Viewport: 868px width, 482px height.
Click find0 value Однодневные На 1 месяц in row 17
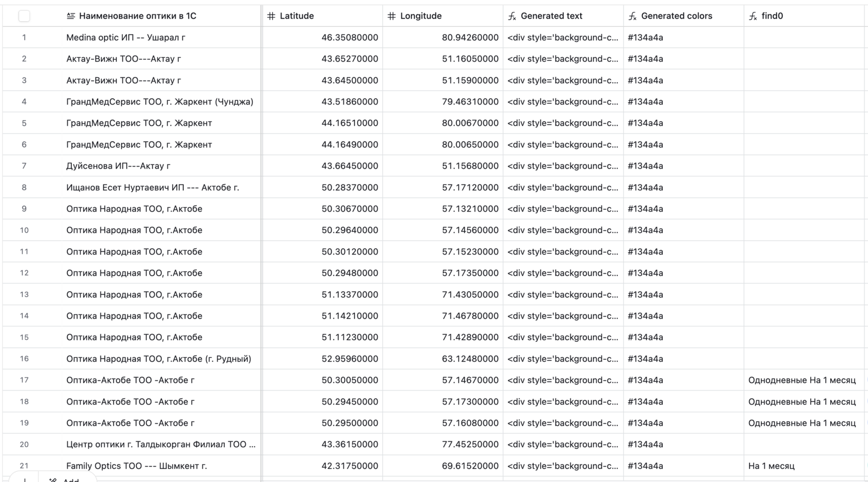[802, 380]
